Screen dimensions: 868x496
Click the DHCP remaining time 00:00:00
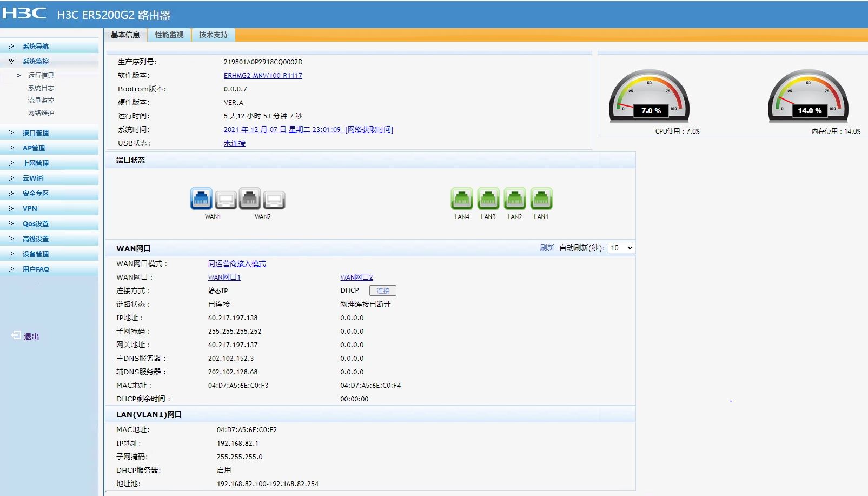[354, 399]
